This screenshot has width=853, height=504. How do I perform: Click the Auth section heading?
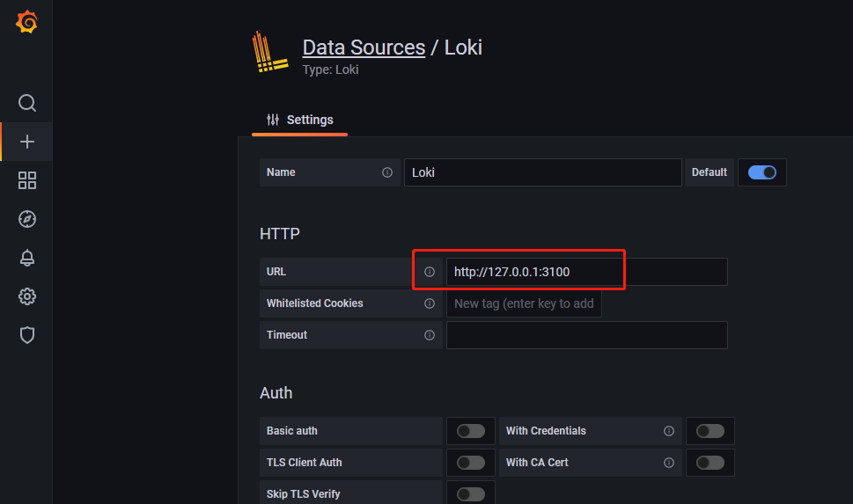pos(276,393)
